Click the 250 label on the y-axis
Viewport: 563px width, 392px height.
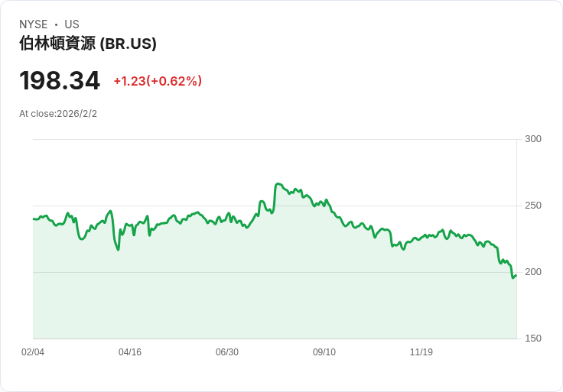click(533, 206)
